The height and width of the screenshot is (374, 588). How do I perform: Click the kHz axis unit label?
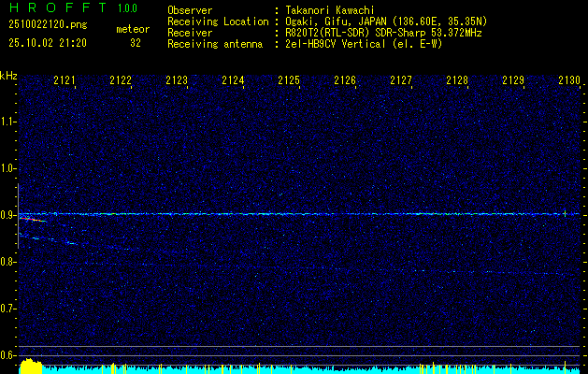tap(8, 76)
